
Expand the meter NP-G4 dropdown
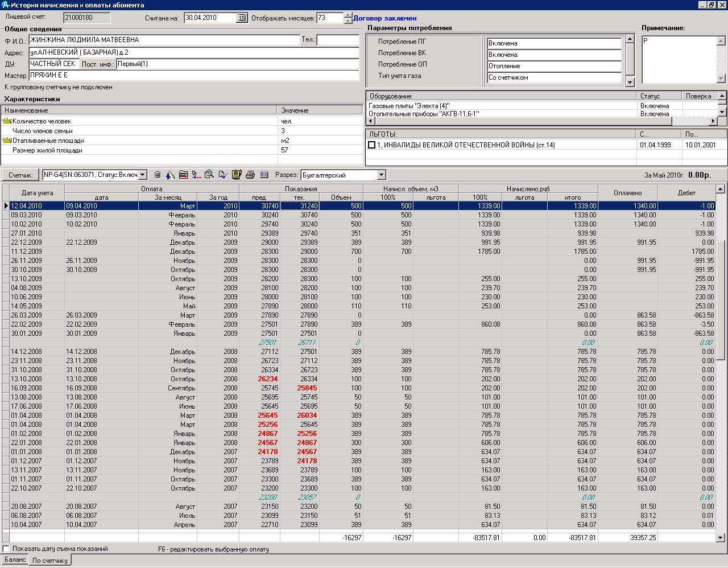143,175
